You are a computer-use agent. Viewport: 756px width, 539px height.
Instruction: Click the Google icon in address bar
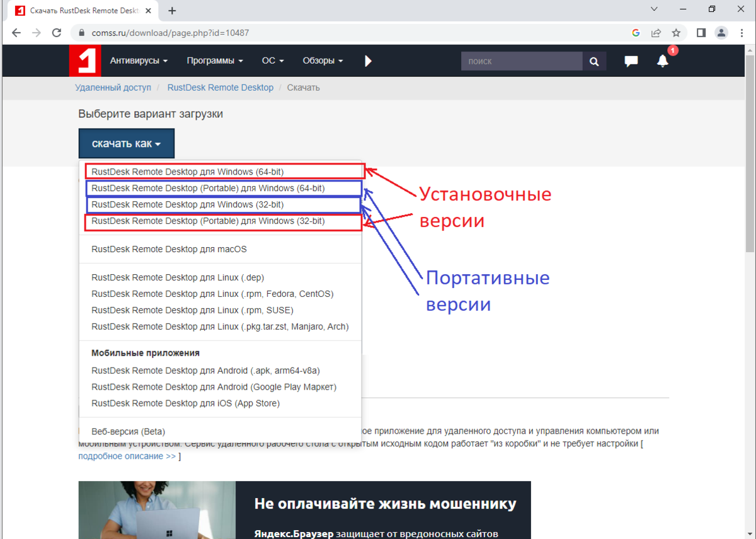point(636,33)
